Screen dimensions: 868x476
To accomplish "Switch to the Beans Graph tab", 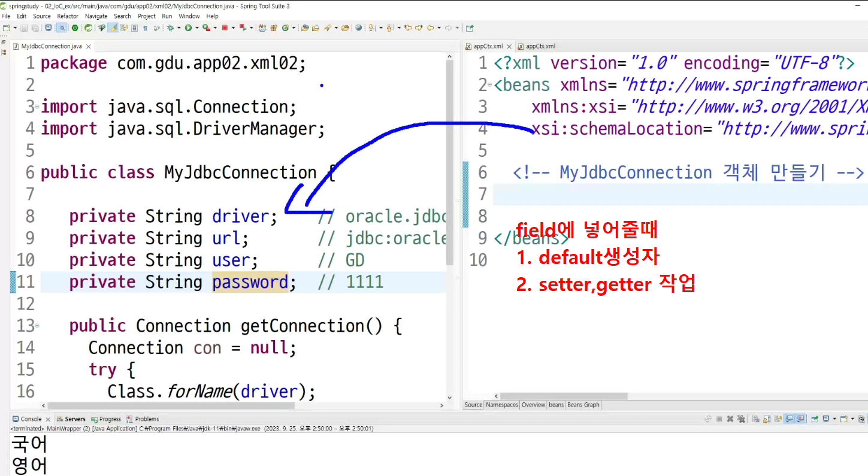I will tap(583, 405).
